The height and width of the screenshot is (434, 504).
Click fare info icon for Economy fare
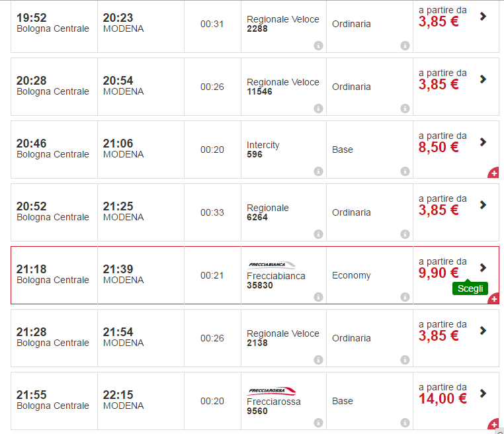pyautogui.click(x=405, y=297)
